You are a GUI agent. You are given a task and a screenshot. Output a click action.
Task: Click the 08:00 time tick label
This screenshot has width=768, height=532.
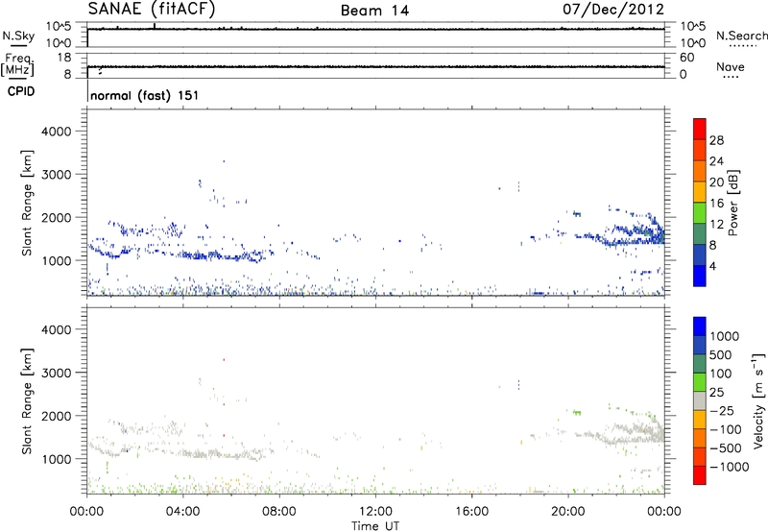[x=279, y=512]
